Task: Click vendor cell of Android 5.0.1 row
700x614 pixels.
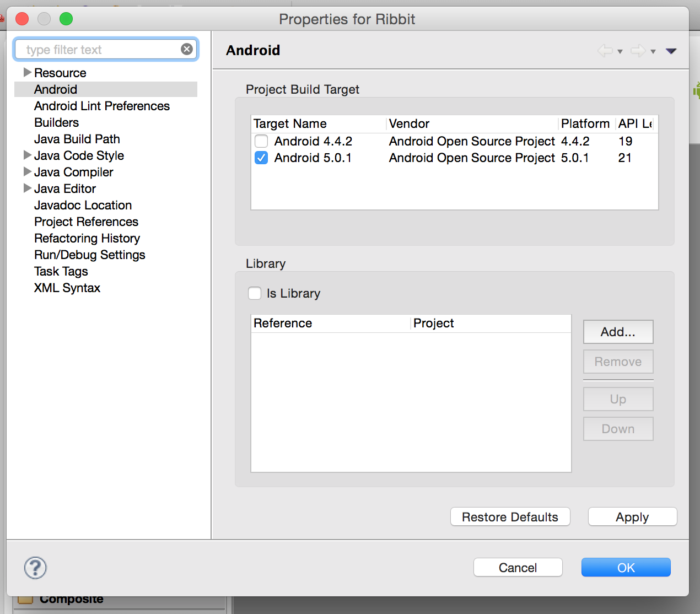Action: pos(472,158)
